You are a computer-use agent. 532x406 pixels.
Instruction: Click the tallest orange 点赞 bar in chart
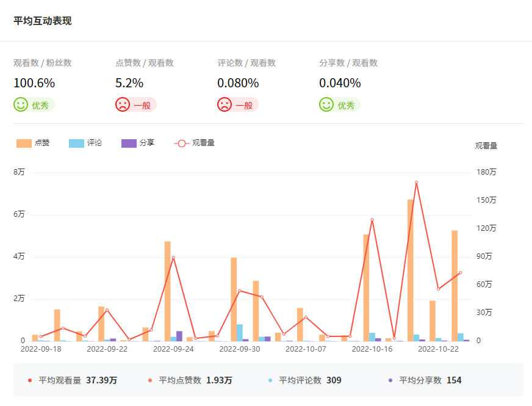411,269
